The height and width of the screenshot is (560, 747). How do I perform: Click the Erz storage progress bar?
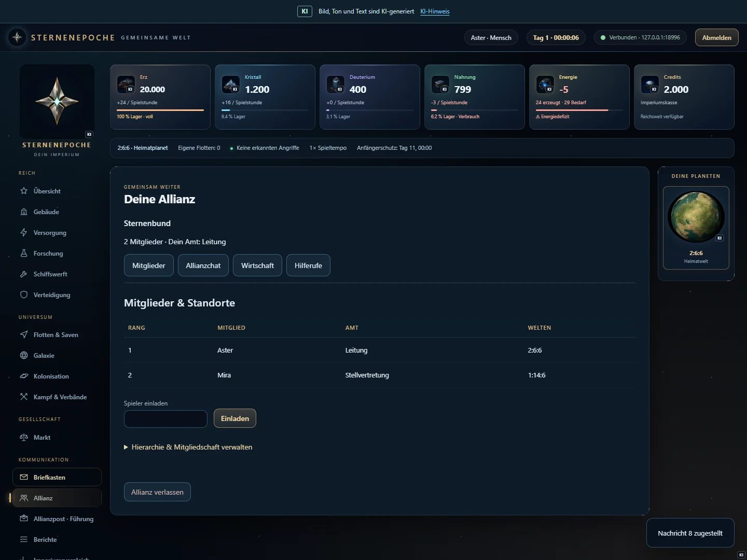[x=160, y=110]
